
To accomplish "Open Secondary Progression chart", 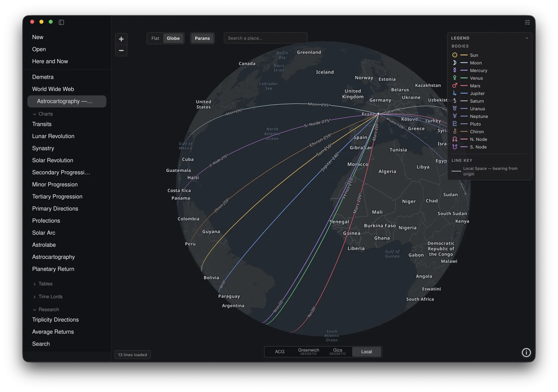I will click(61, 173).
